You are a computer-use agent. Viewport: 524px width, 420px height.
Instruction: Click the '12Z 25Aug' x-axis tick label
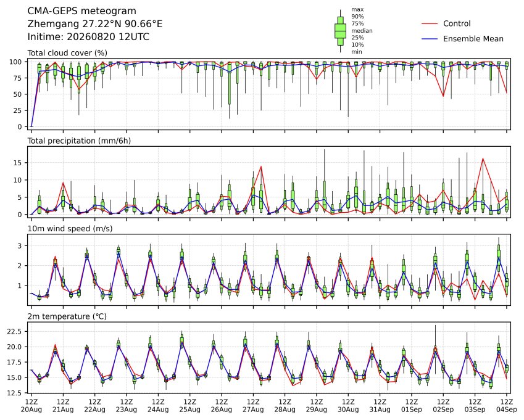[190, 405]
